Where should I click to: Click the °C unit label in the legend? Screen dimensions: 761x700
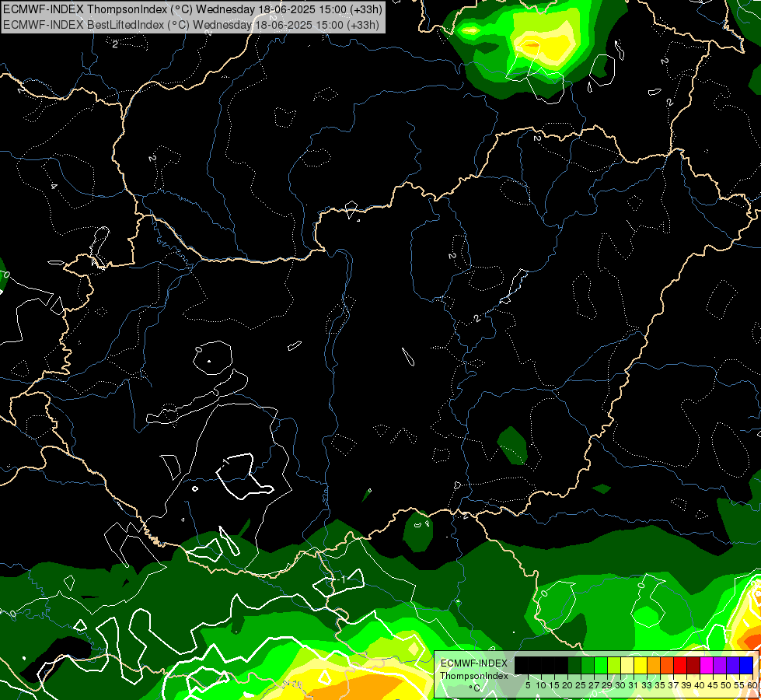(x=475, y=688)
